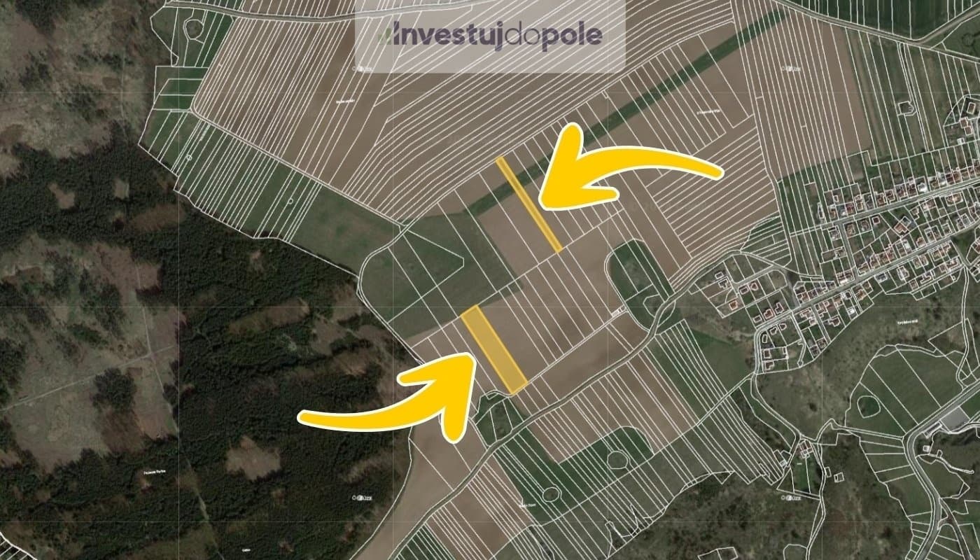Select the narrow yellow highlighted parcel
The height and width of the screenshot is (560, 980).
coord(529,204)
